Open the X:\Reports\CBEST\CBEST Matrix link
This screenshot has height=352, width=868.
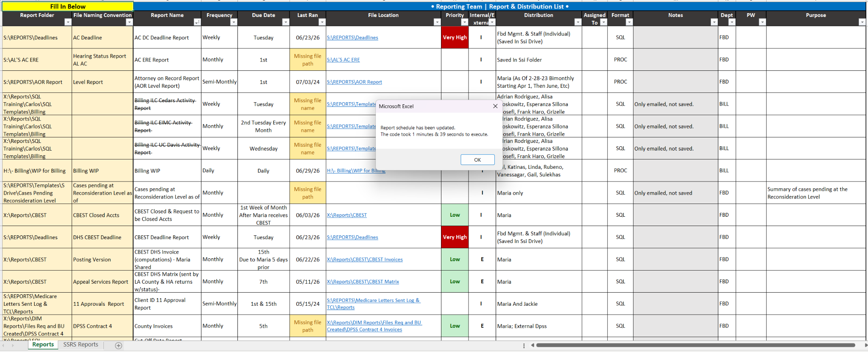(x=363, y=282)
